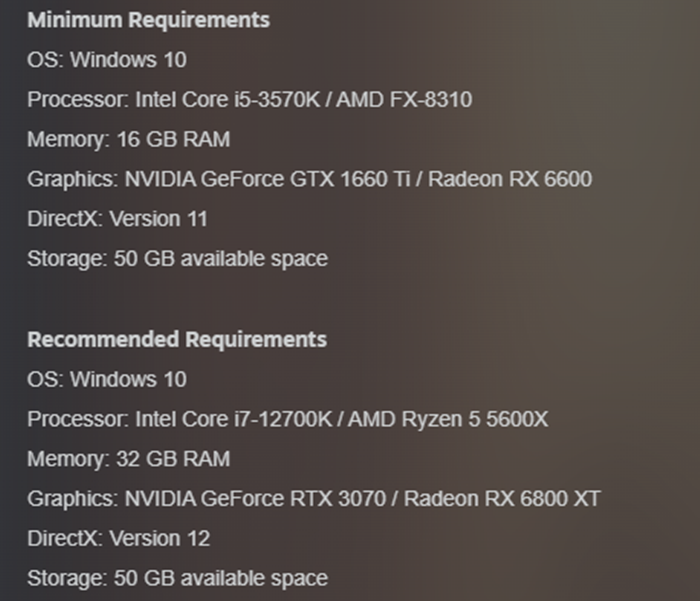Screen dimensions: 700x601
Task: Click the Memory: 16 GB RAM text
Action: point(129,139)
